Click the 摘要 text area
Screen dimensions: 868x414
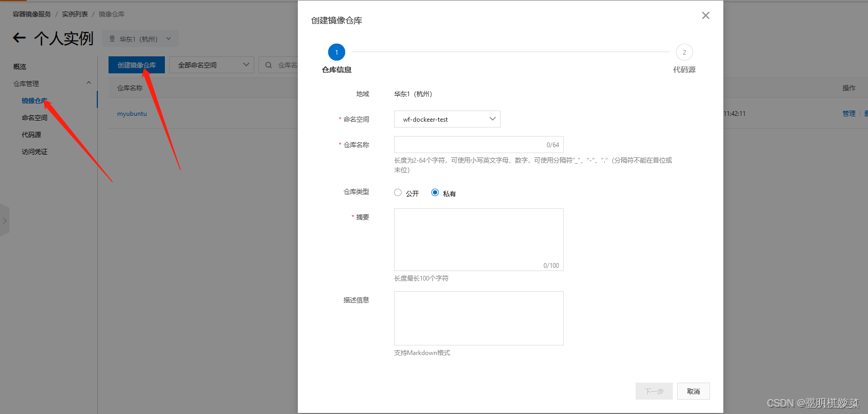(x=479, y=240)
